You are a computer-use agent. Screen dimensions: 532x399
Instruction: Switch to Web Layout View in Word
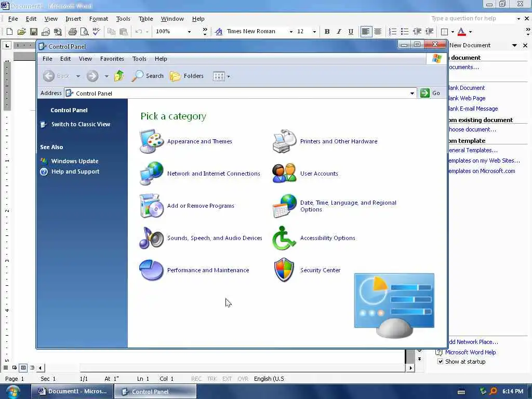tap(14, 367)
